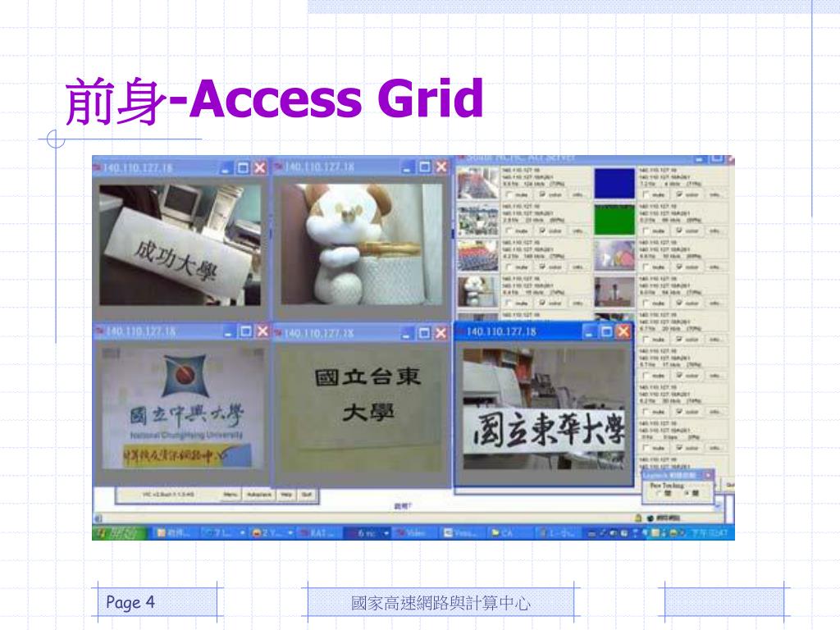This screenshot has width=840, height=630.
Task: Click the lock icon in browser status bar
Action: (638, 518)
